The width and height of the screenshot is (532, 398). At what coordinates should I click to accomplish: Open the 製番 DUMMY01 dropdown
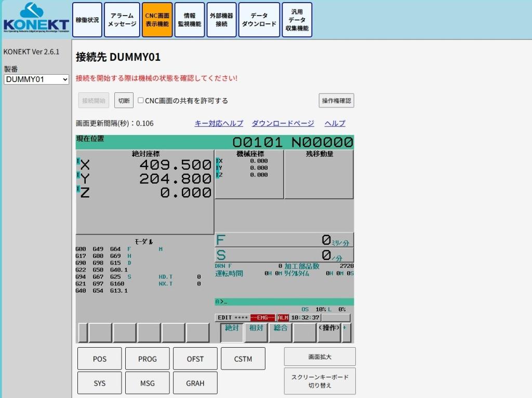pos(36,79)
